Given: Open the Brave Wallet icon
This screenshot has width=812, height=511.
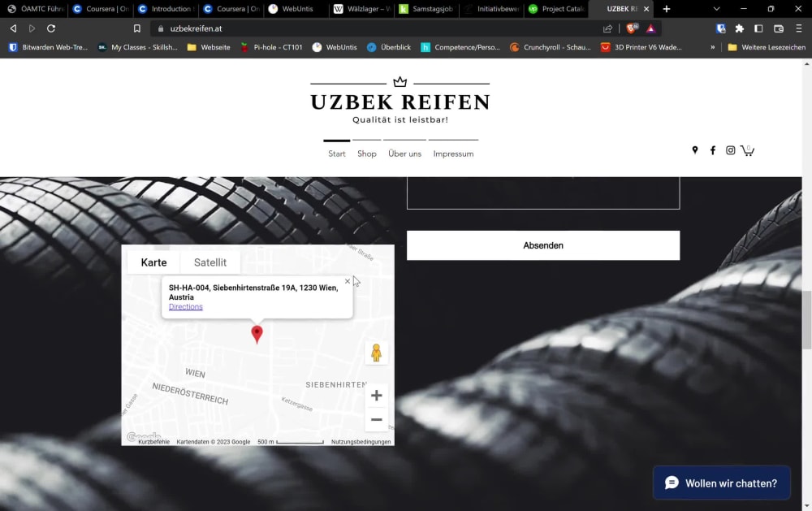Looking at the screenshot, I should pyautogui.click(x=779, y=28).
